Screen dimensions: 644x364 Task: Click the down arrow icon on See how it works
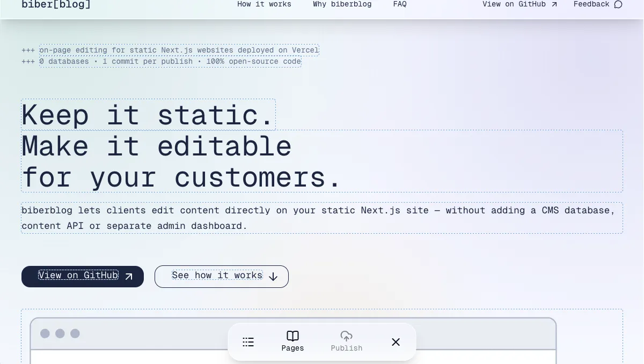point(273,277)
